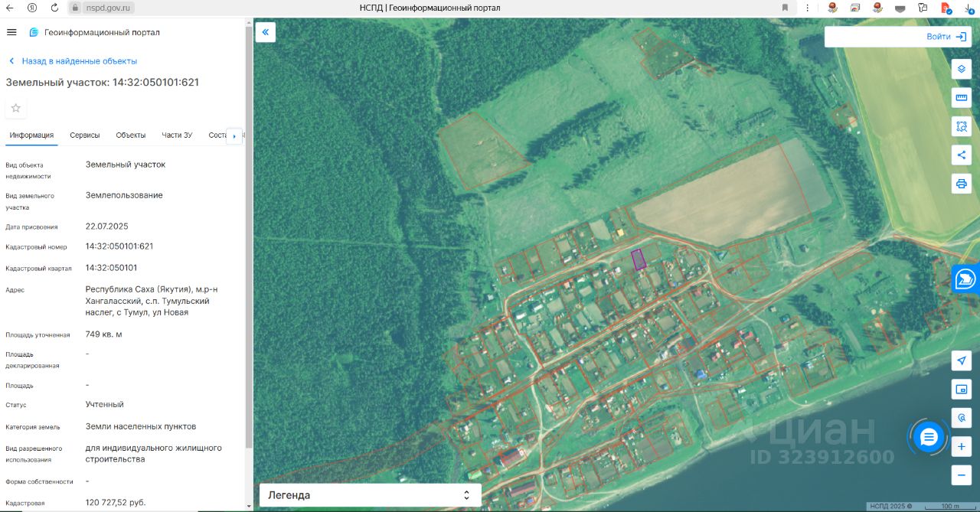Image resolution: width=980 pixels, height=512 pixels.
Task: Open the chat assistant bubble
Action: click(929, 437)
